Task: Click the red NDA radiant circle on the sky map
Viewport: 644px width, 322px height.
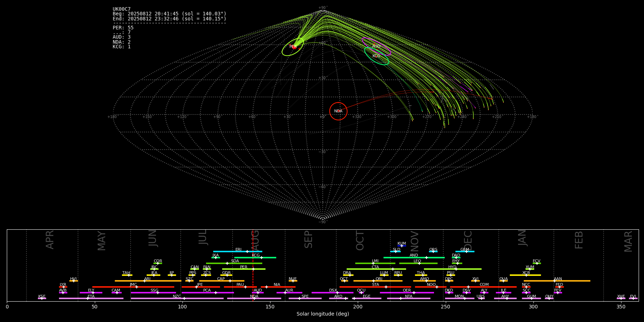Action: point(338,111)
